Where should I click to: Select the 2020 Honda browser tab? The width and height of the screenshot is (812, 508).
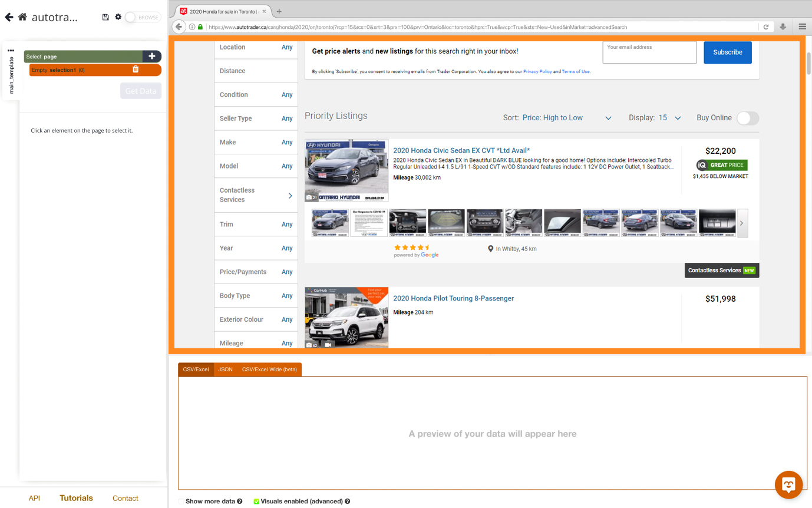[224, 11]
